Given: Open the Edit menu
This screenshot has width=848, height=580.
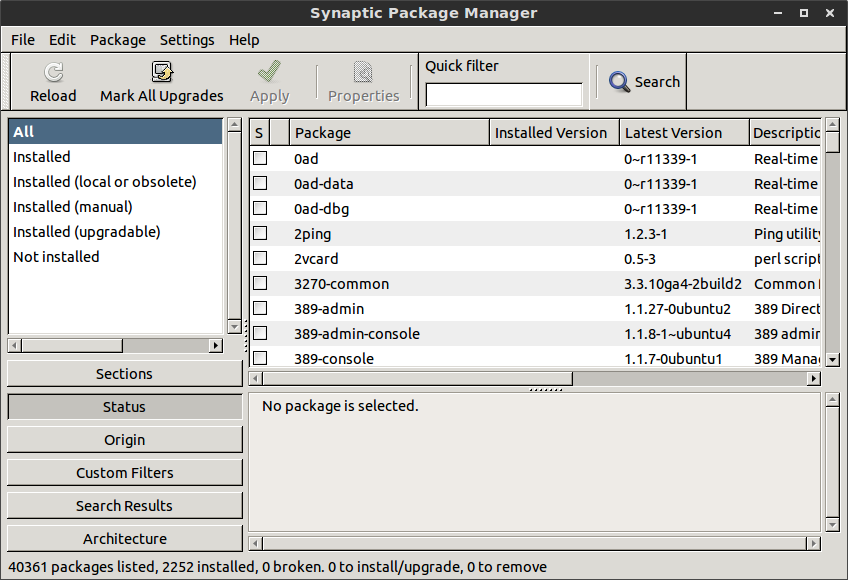Looking at the screenshot, I should coord(62,40).
